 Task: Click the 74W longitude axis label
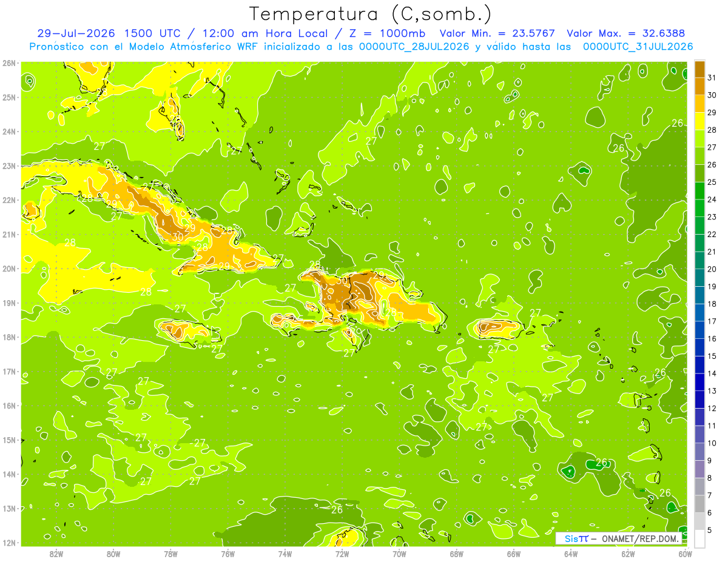[285, 553]
